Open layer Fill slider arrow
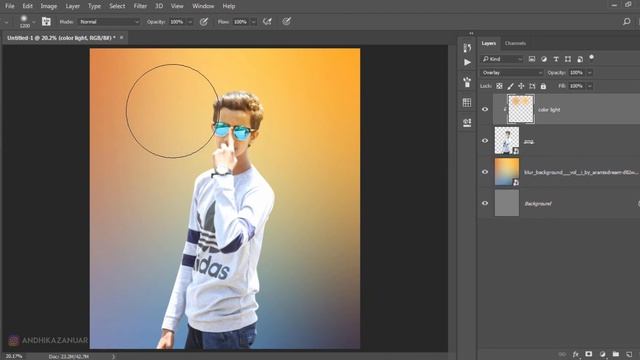Screen dimensions: 640x360 pyautogui.click(x=590, y=86)
